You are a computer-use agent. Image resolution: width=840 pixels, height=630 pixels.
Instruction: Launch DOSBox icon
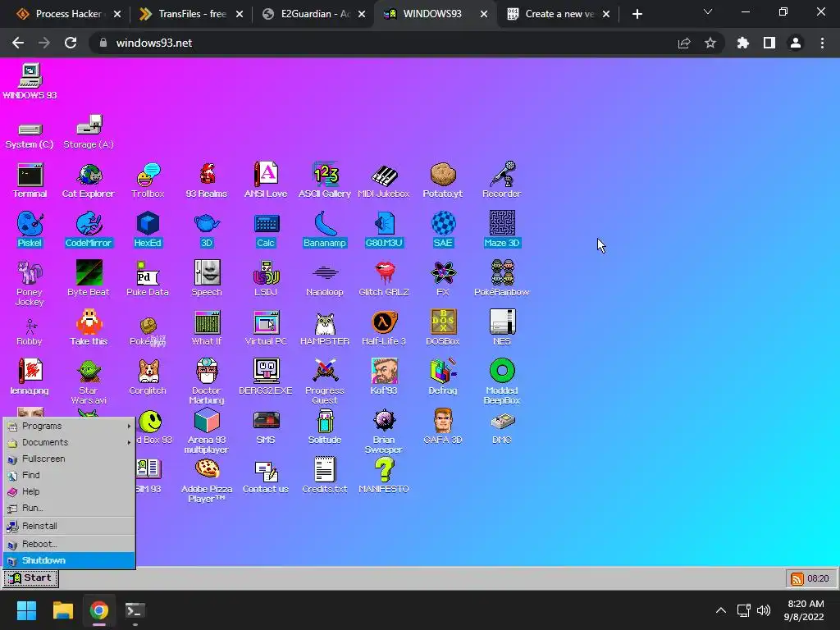442,328
